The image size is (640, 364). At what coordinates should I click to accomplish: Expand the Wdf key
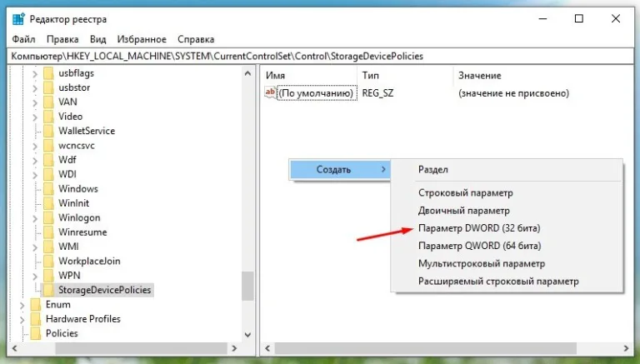[x=35, y=161]
